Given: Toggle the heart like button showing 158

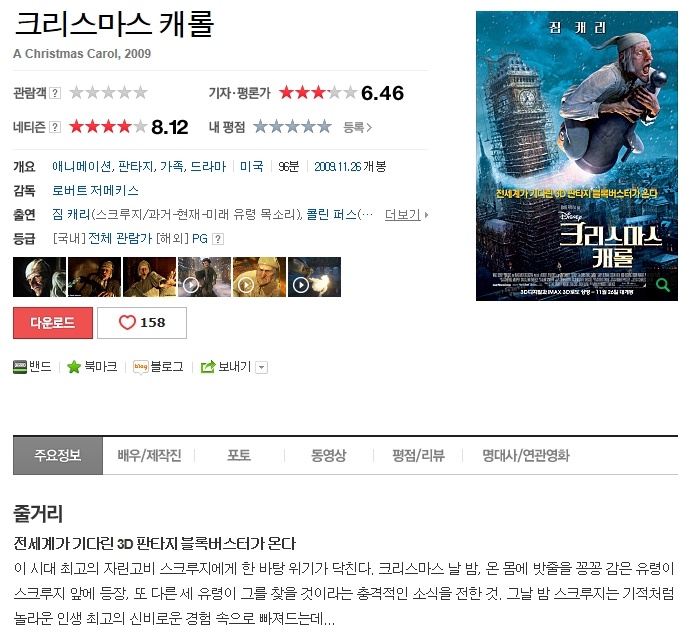Looking at the screenshot, I should coord(142,323).
